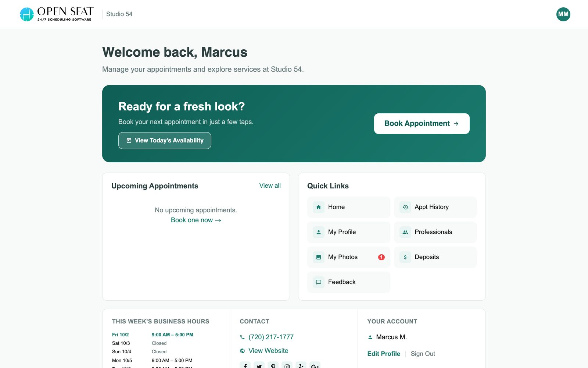This screenshot has width=588, height=368.
Task: Open the Facebook social icon
Action: [x=245, y=365]
